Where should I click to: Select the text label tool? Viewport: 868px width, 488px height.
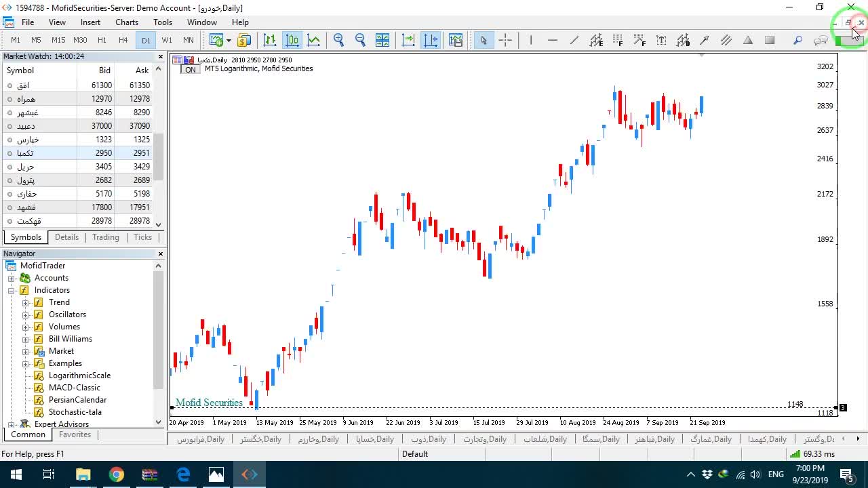[x=661, y=40]
